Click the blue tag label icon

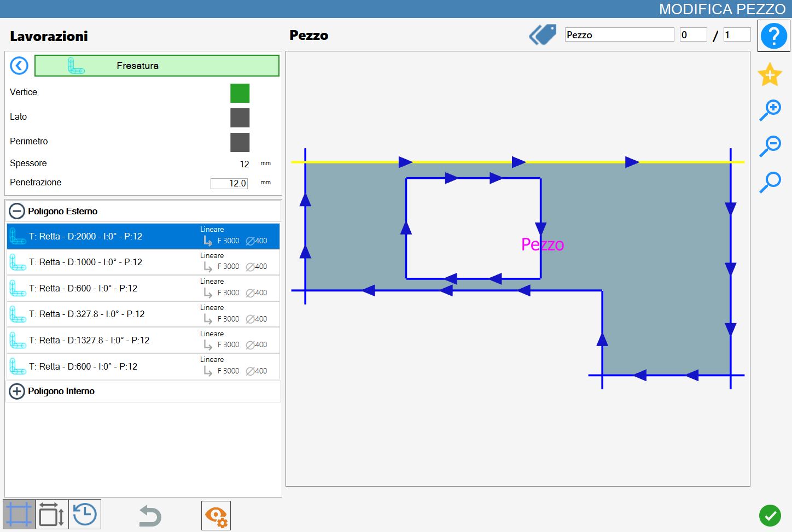tap(543, 34)
